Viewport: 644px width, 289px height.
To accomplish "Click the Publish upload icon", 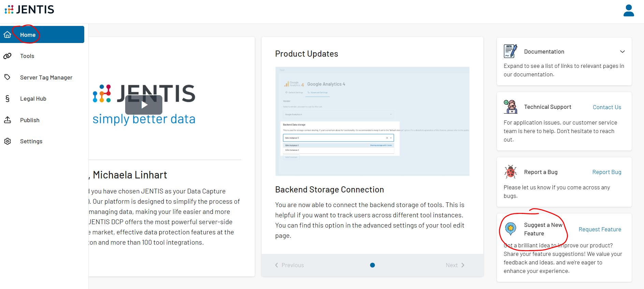I will pyautogui.click(x=7, y=120).
